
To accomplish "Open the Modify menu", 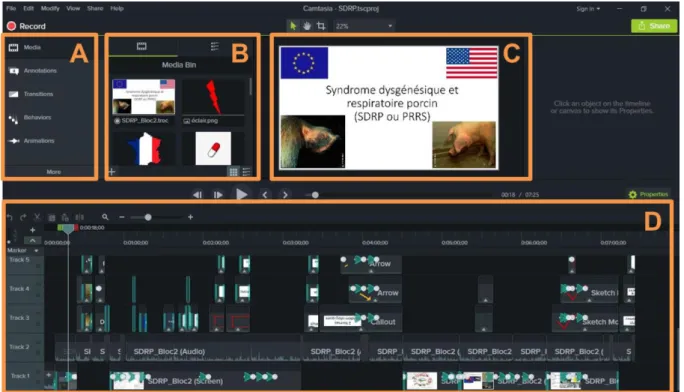I will [50, 8].
